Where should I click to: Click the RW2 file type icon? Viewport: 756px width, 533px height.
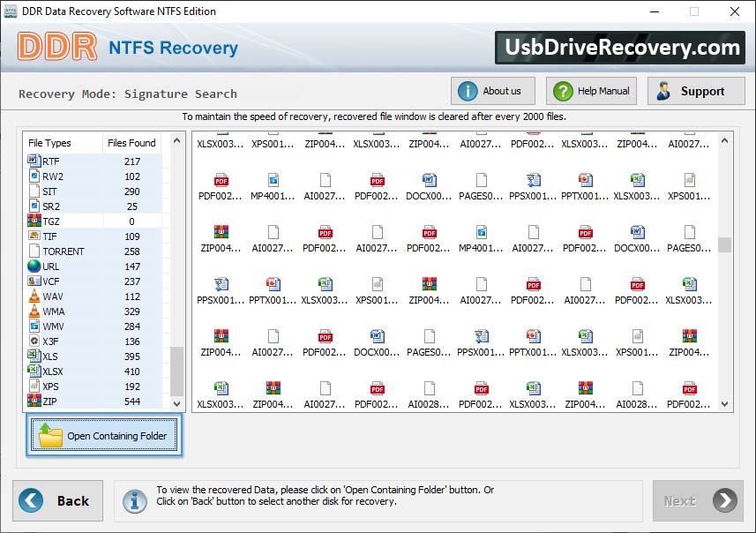pos(34,176)
